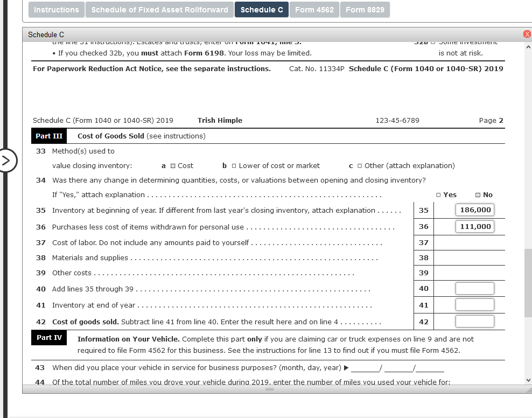The image size is (532, 418).
Task: Click the line 36 purchases amount field
Action: (x=474, y=226)
